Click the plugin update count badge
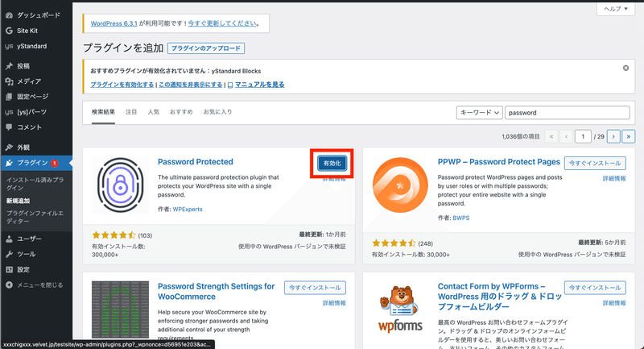Image resolution: width=644 pixels, height=349 pixels. [x=54, y=163]
